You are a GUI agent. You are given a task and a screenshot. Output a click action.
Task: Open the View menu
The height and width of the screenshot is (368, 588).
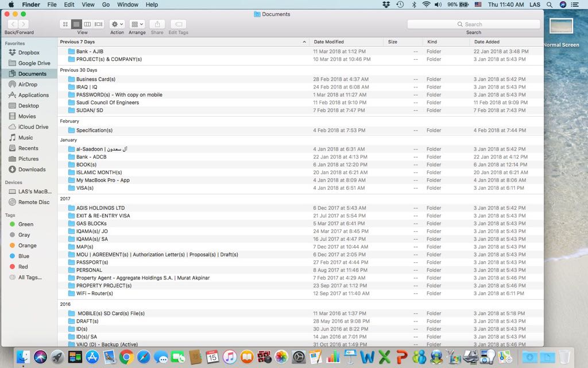click(x=88, y=5)
